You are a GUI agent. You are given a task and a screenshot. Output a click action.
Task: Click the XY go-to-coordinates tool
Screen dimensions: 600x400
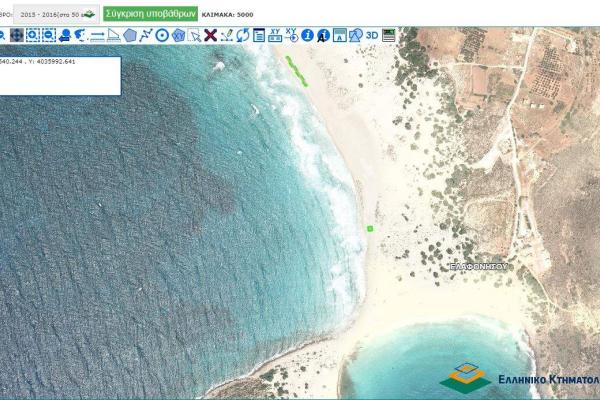point(291,35)
